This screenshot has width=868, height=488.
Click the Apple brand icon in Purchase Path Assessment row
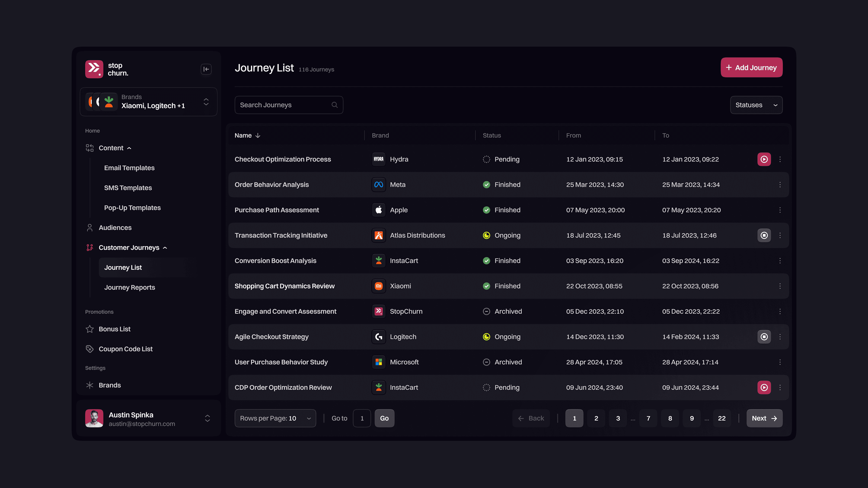pos(378,210)
